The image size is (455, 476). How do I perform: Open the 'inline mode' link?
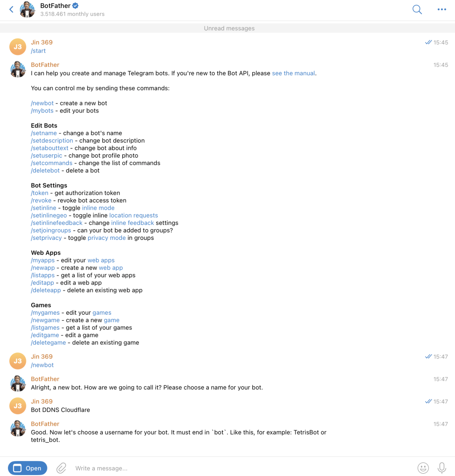click(x=98, y=208)
